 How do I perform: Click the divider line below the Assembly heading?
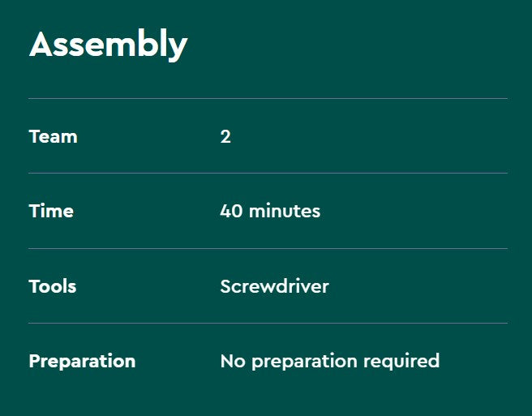268,98
